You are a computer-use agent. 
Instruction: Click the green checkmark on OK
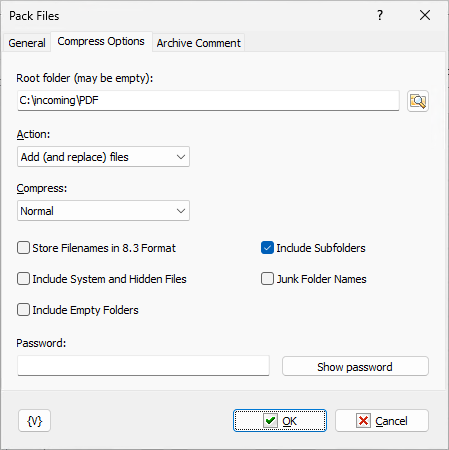(270, 421)
